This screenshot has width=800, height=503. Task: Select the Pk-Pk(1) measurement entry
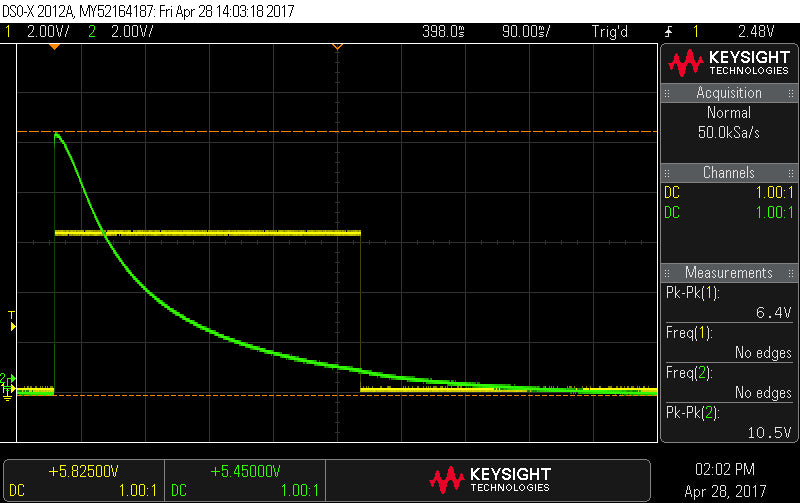coord(729,302)
